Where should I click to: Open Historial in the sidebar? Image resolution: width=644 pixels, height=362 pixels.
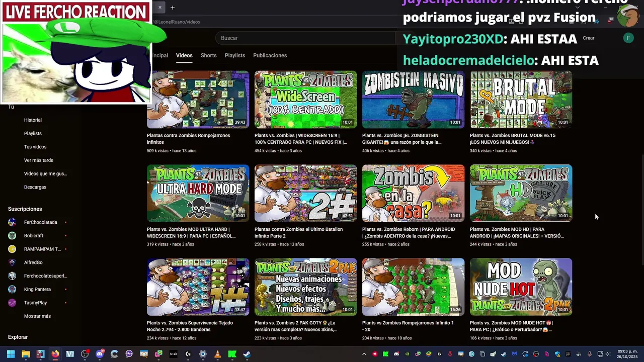(x=33, y=120)
